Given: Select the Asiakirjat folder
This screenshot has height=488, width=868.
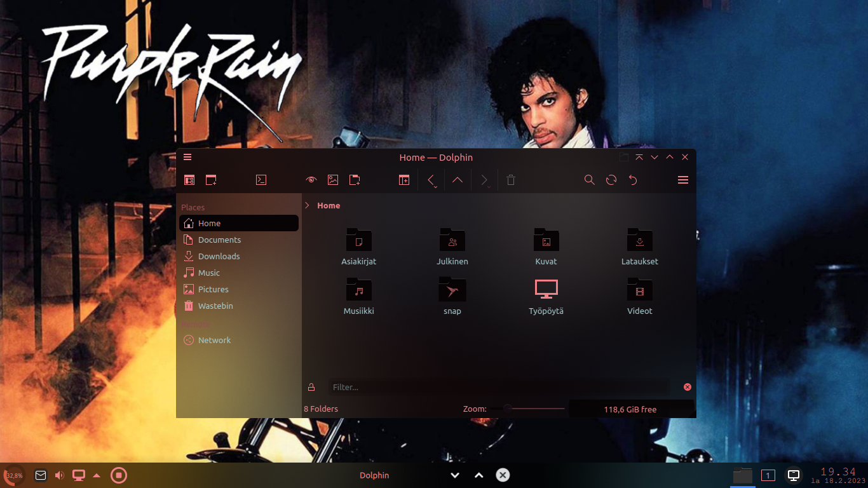Looking at the screenshot, I should pyautogui.click(x=359, y=247).
